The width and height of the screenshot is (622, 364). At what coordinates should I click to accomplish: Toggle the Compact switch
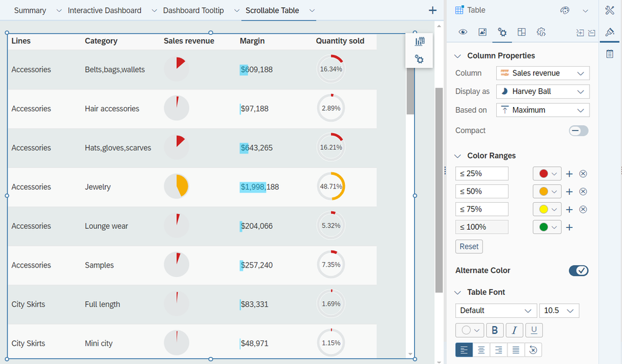[578, 131]
